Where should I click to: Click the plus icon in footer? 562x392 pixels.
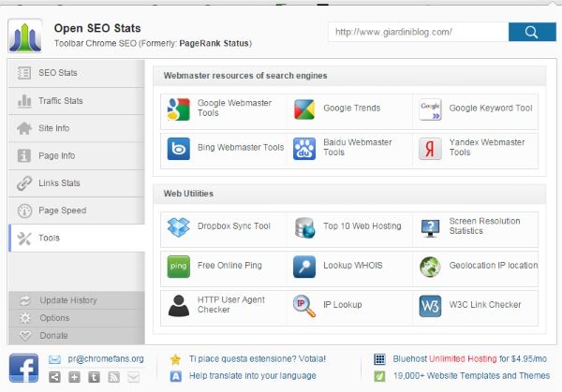[74, 377]
